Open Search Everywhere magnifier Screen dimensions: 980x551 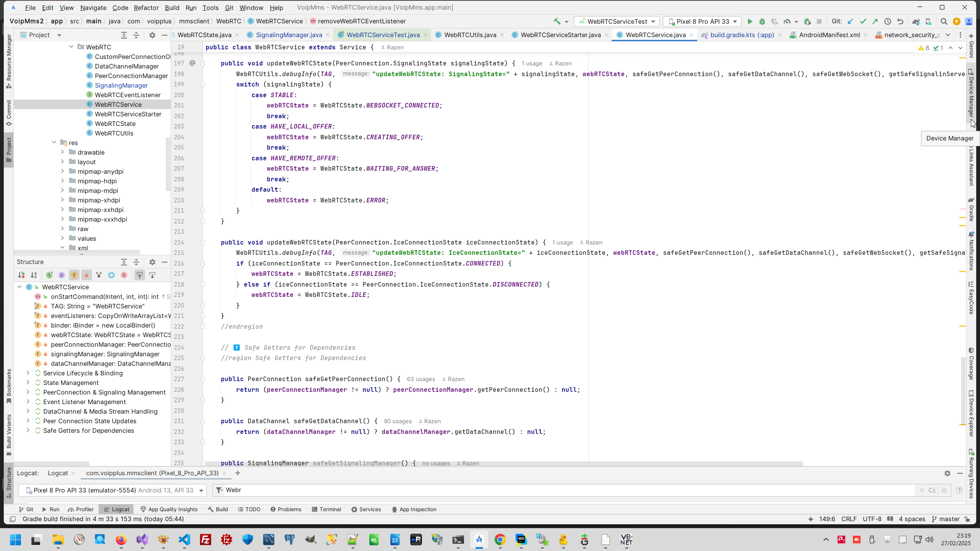[944, 21]
